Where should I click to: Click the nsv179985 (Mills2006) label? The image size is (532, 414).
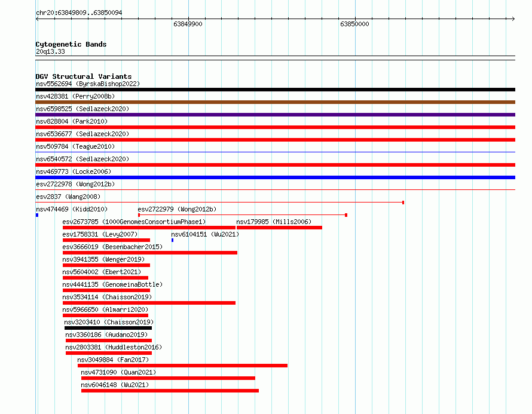point(274,222)
